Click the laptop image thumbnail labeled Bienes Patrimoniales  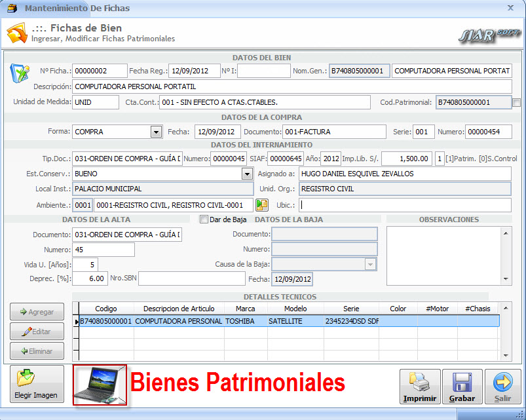coord(100,385)
